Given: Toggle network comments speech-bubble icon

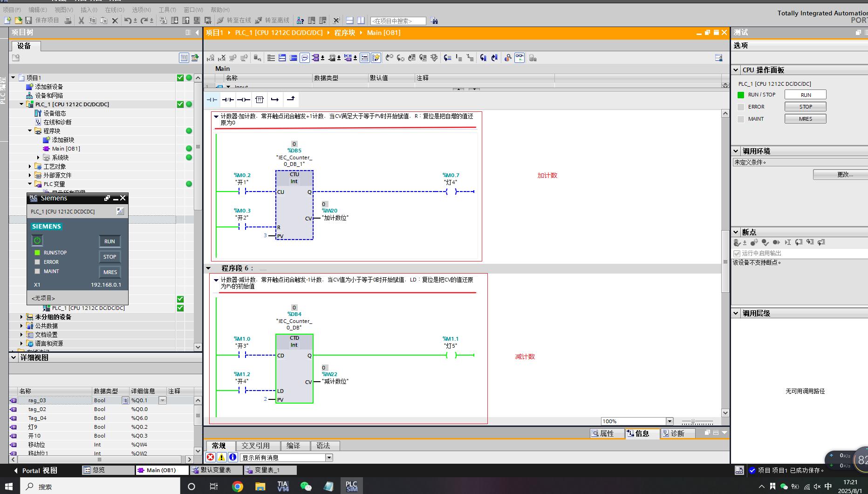Looking at the screenshot, I should point(305,58).
